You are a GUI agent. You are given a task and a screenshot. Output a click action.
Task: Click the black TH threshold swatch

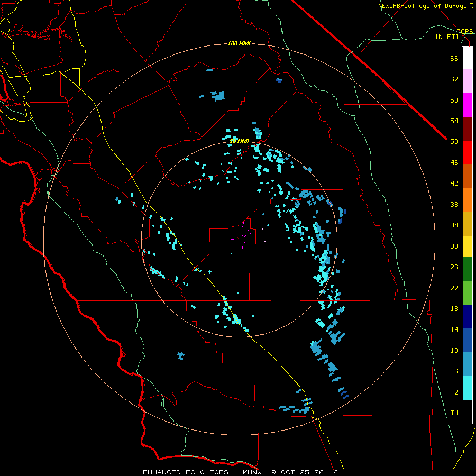[467, 411]
